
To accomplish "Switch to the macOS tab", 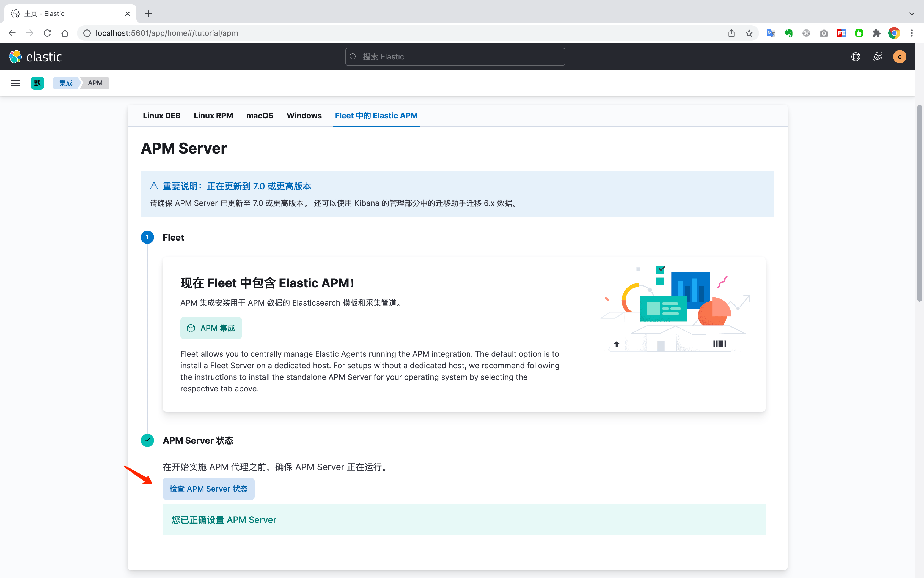I will coord(260,115).
